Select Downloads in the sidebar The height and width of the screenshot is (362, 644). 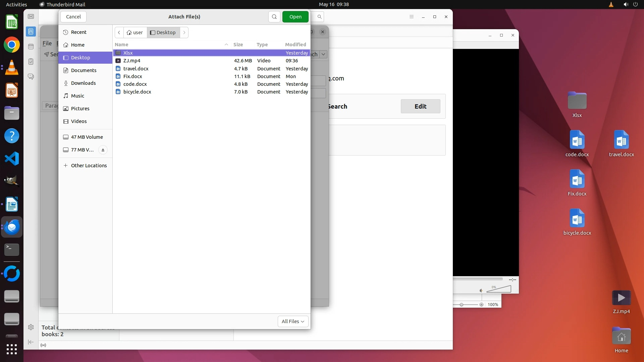(x=83, y=83)
